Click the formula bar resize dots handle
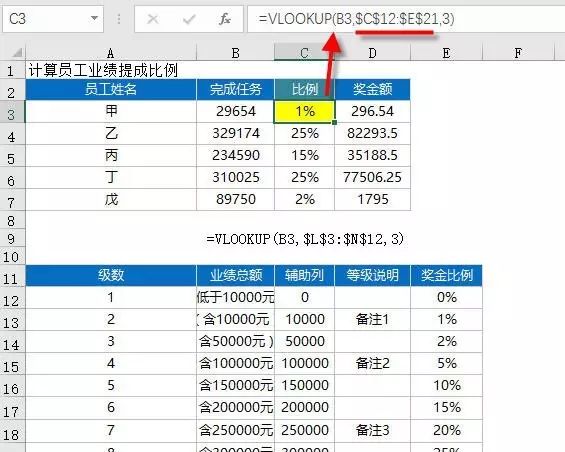Screen dimensions: 565x452 (119, 19)
